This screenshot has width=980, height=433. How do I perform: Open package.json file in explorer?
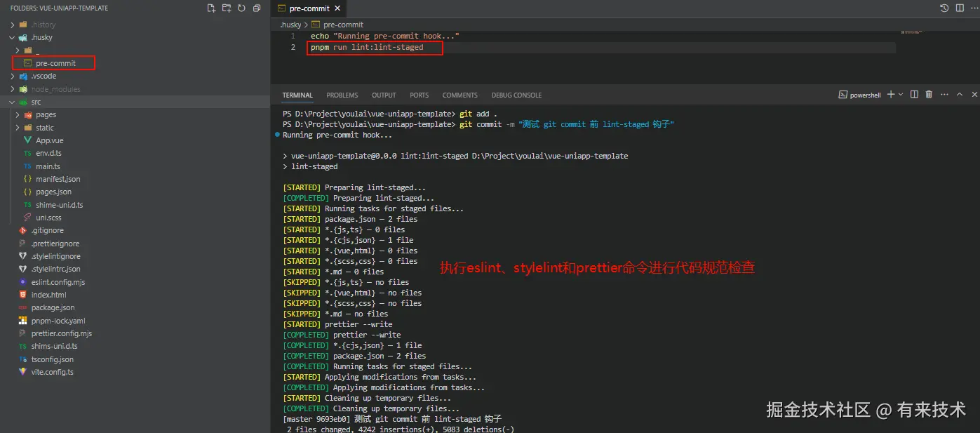[x=53, y=307]
